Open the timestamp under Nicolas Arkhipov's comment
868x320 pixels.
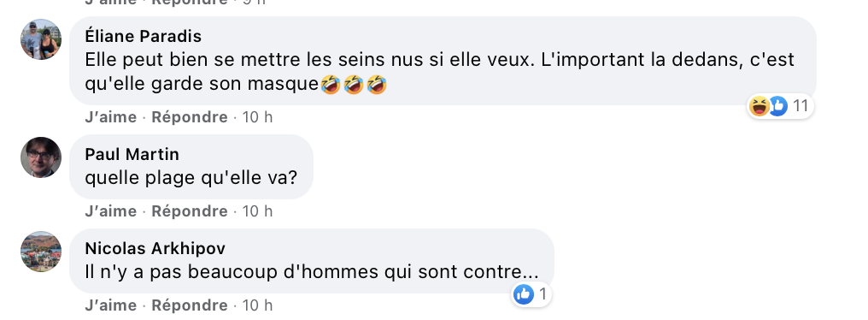pyautogui.click(x=257, y=305)
